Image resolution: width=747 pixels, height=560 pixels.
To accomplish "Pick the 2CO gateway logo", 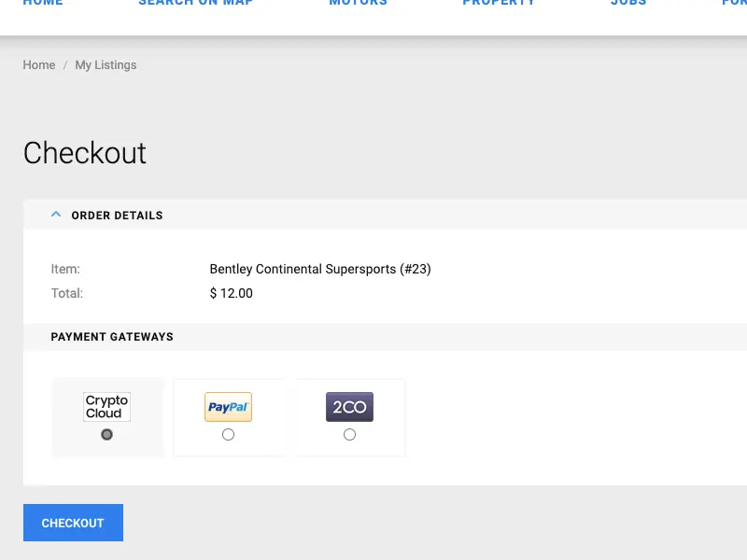I will 349,407.
